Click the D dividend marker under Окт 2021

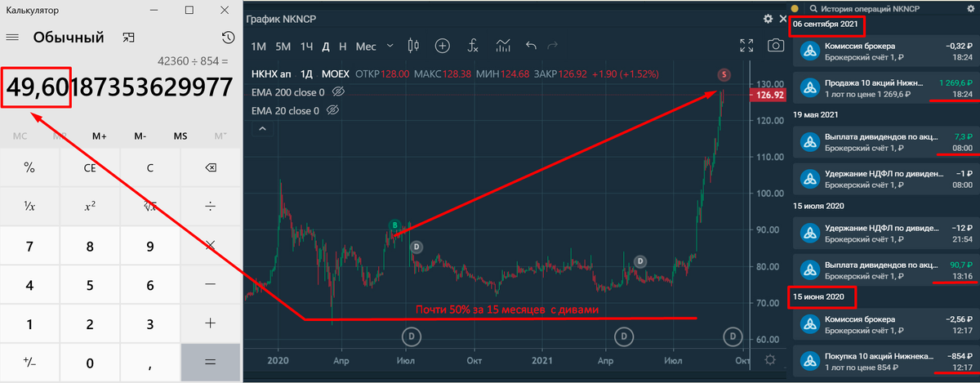tap(733, 336)
